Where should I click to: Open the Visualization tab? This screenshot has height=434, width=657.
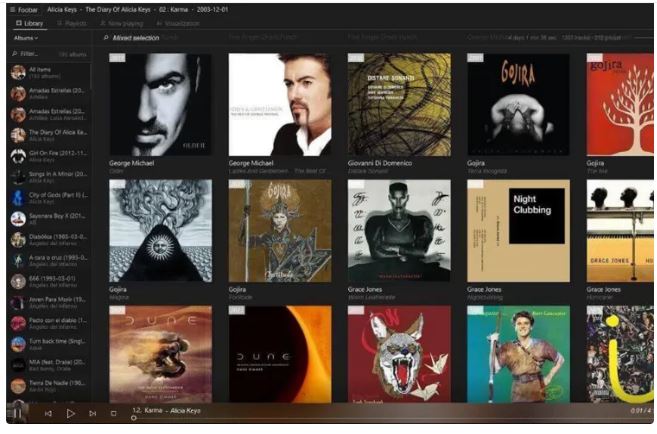click(179, 22)
